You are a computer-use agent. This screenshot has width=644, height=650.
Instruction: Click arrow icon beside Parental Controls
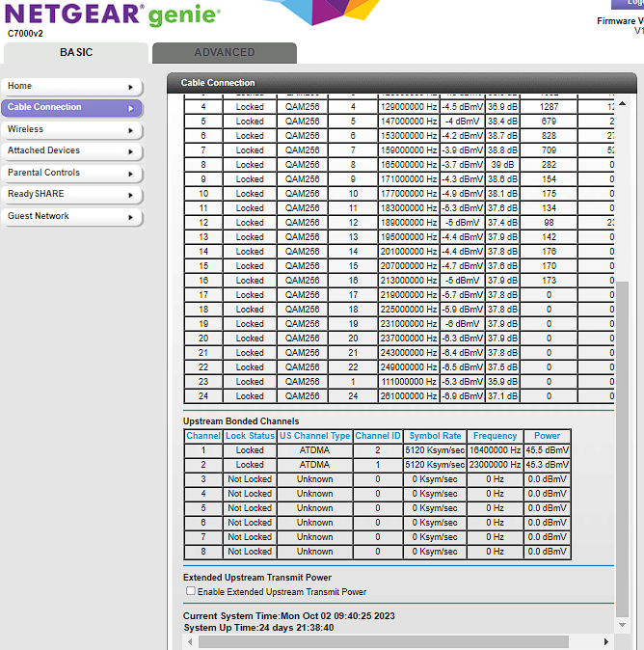pos(130,174)
